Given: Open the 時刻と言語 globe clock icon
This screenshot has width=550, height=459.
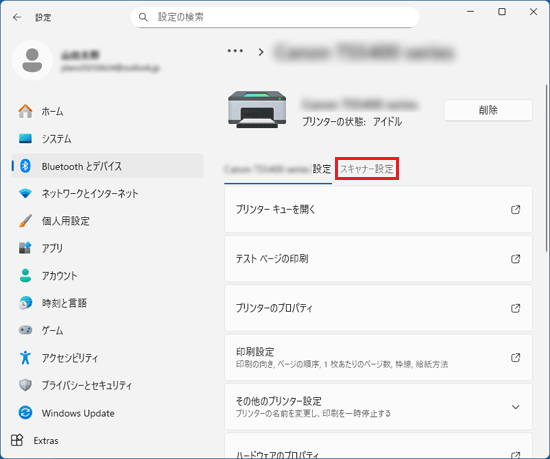Looking at the screenshot, I should 25,303.
